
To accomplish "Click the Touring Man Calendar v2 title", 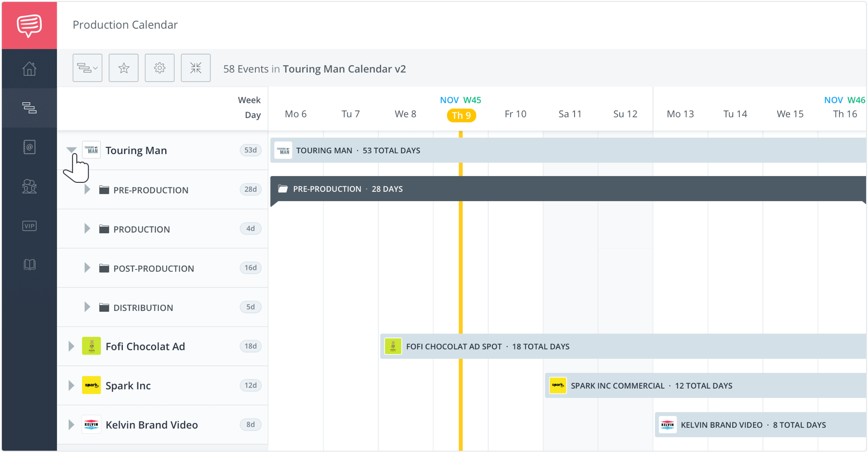I will [x=344, y=69].
